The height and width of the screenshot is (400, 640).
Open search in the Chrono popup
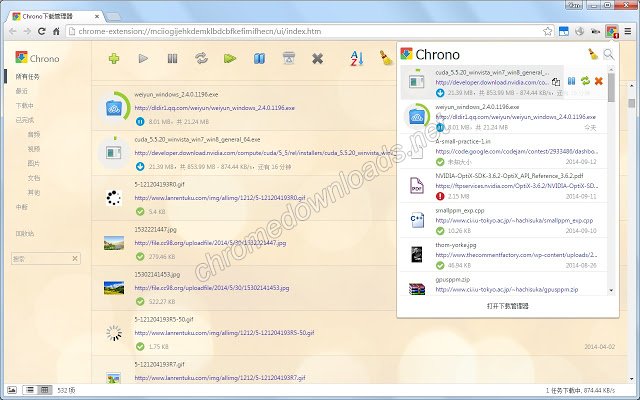(609, 54)
